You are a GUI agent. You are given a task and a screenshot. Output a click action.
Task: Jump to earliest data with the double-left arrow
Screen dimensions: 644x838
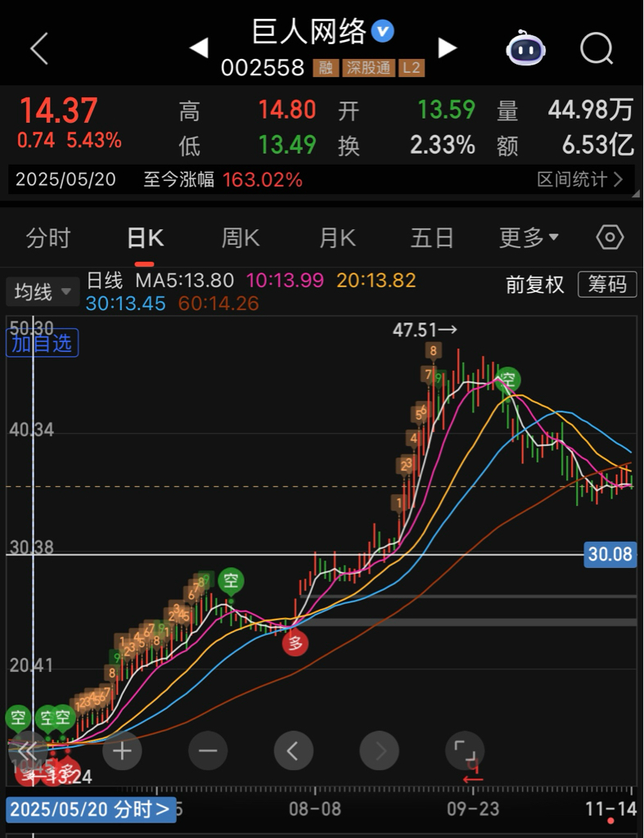tap(27, 750)
